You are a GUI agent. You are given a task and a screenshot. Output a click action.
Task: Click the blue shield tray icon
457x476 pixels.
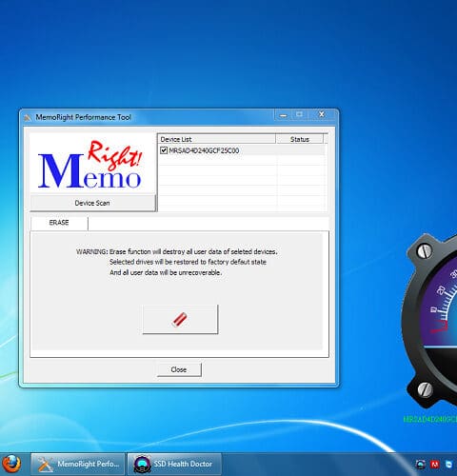click(x=449, y=465)
